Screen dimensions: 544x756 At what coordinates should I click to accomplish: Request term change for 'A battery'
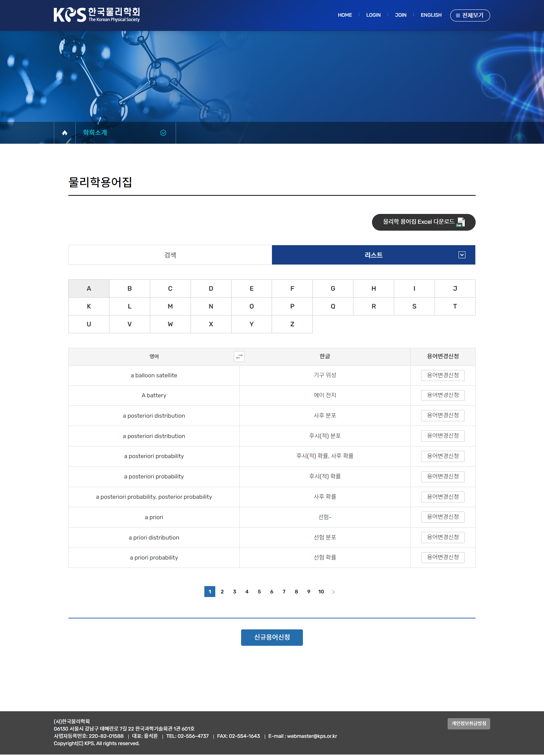click(x=443, y=395)
